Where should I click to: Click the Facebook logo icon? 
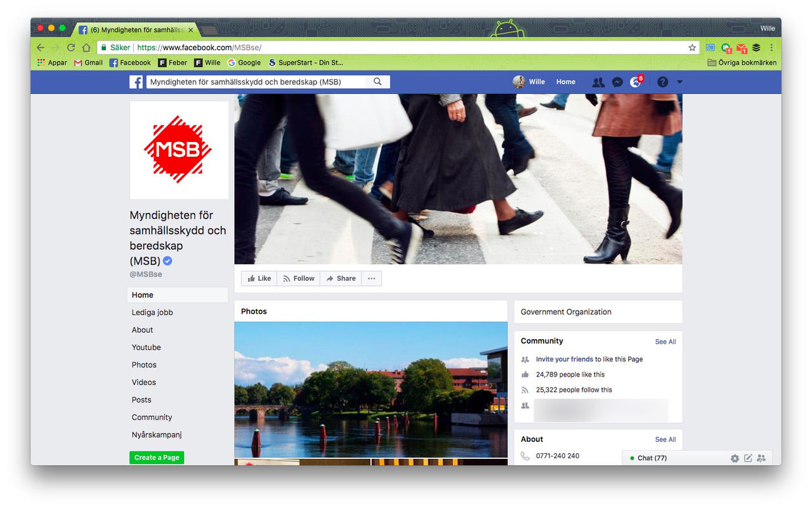tap(136, 82)
